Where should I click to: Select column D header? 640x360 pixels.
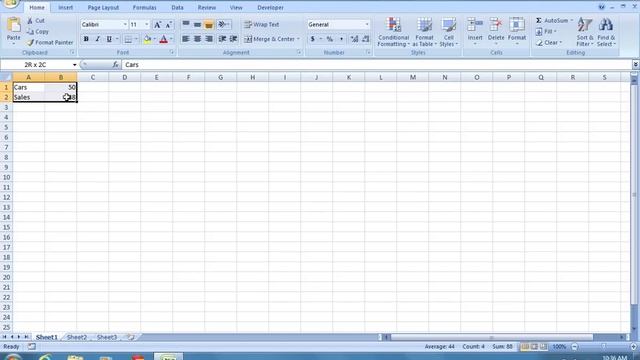[124, 77]
